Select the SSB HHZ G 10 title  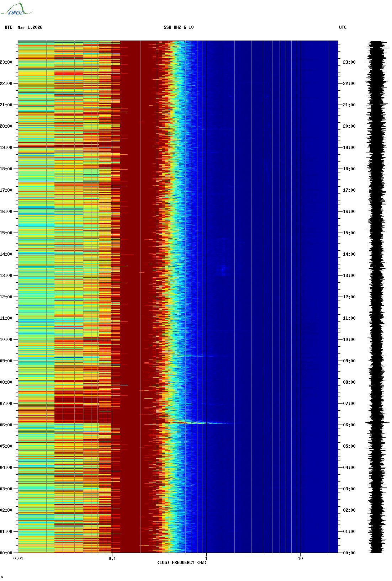tap(179, 27)
